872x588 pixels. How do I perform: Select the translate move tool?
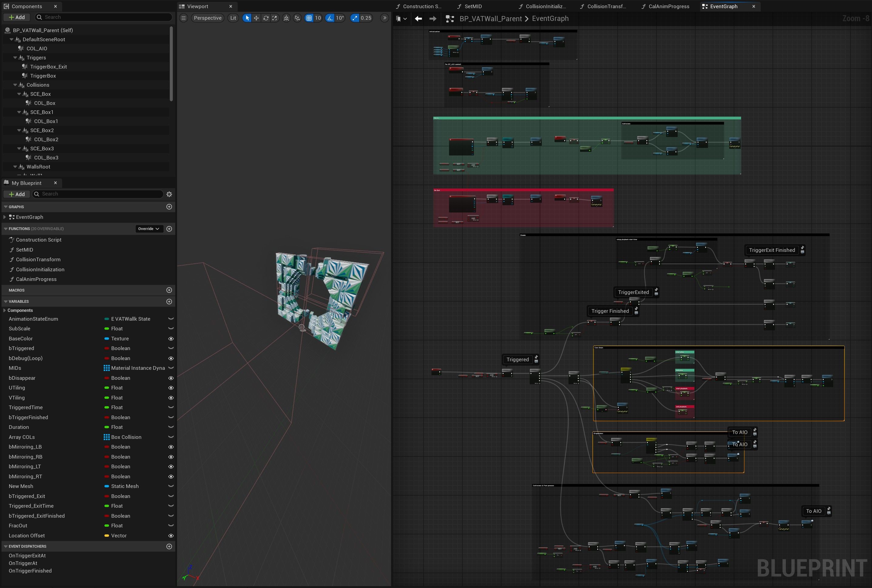pos(256,18)
